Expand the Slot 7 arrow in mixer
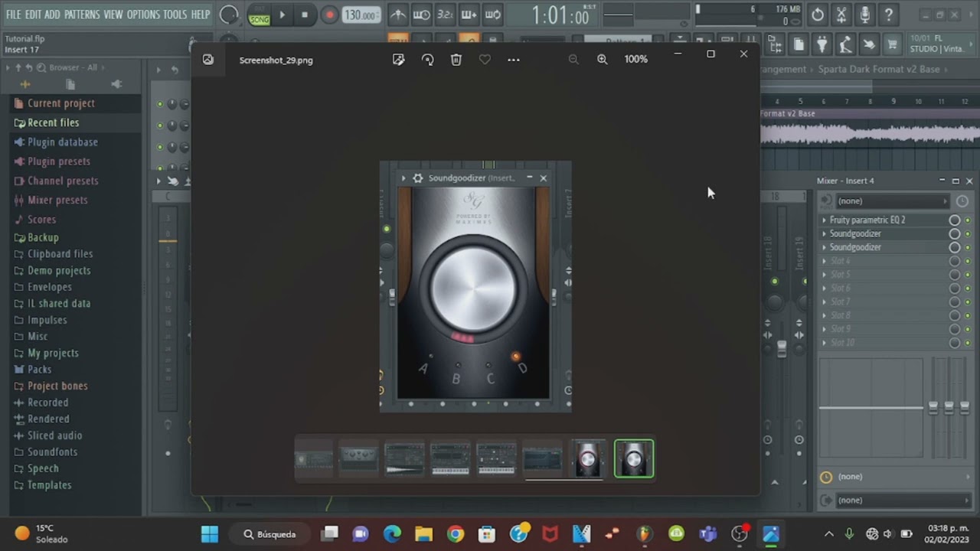Screen dimensions: 980x551 [x=825, y=302]
